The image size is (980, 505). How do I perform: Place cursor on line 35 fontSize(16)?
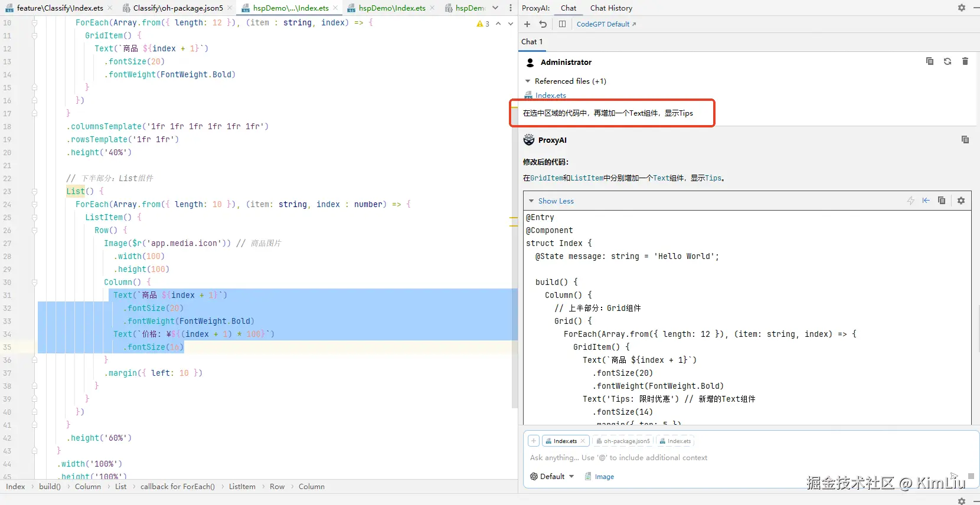tap(155, 347)
